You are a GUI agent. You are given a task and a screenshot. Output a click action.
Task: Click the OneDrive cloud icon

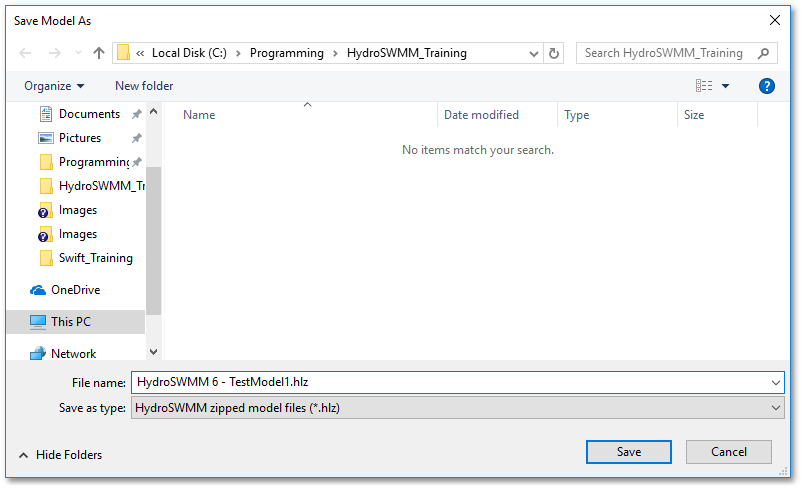(38, 291)
